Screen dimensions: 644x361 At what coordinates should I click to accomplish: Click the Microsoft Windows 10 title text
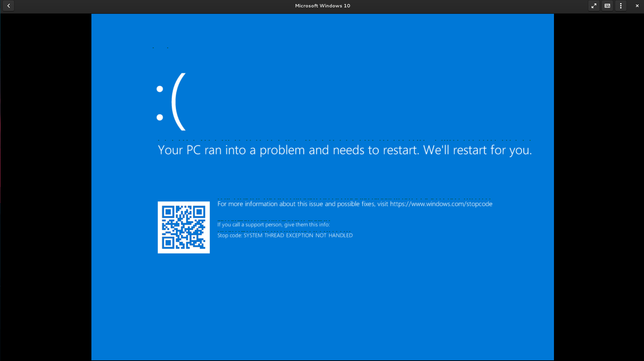coord(322,6)
